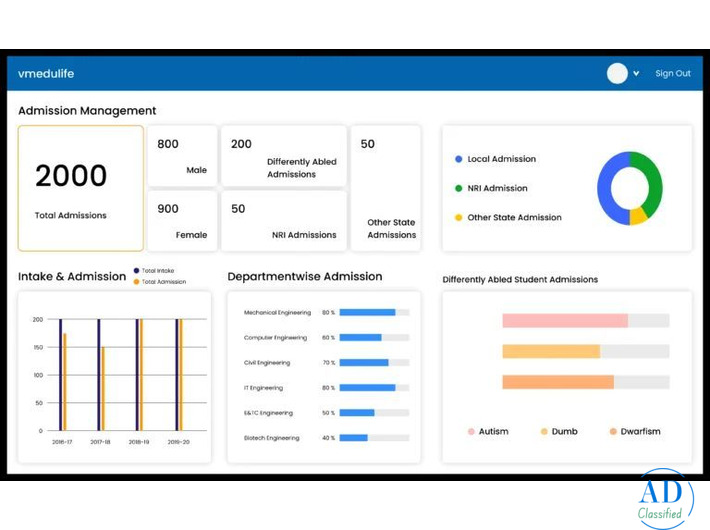Click the Admission Management heading
This screenshot has width=710, height=530.
pos(87,111)
